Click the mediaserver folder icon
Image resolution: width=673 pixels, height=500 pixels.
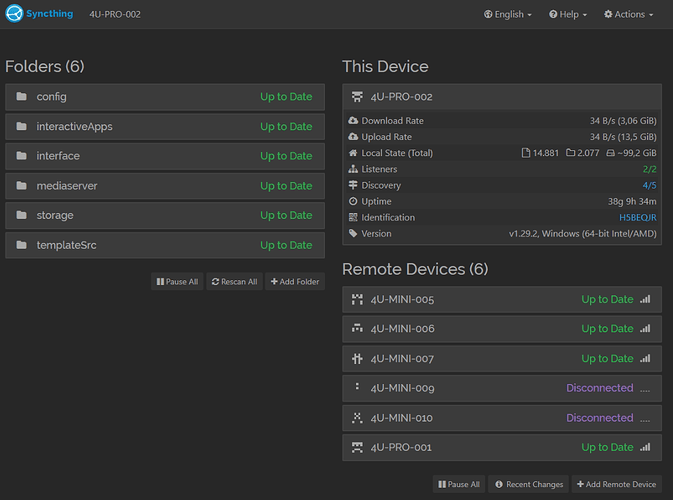21,185
